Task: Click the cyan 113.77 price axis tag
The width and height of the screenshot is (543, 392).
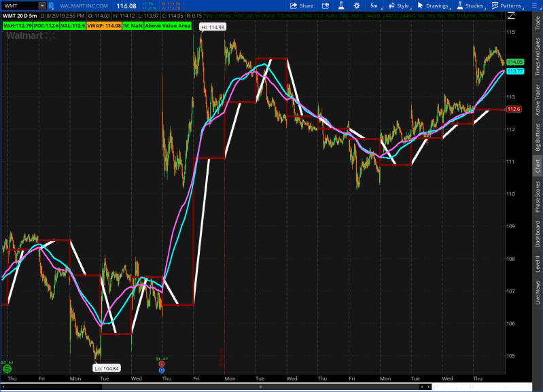Action: [515, 71]
